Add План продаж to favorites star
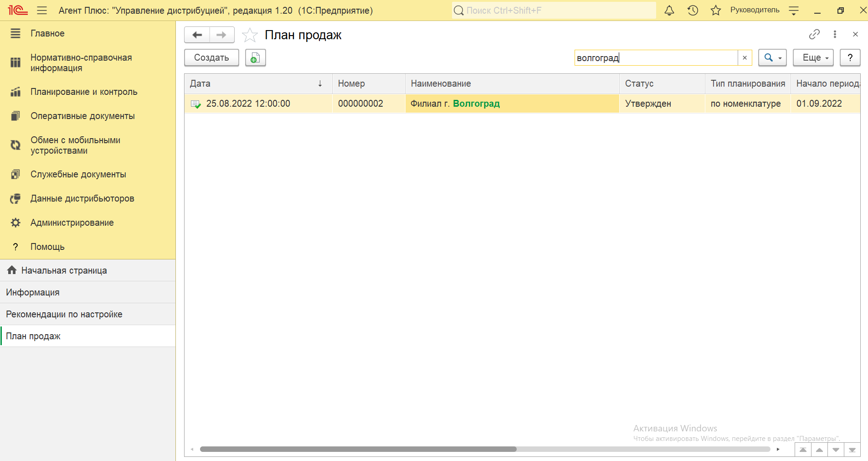Screen dimensions: 868x461 click(250, 35)
